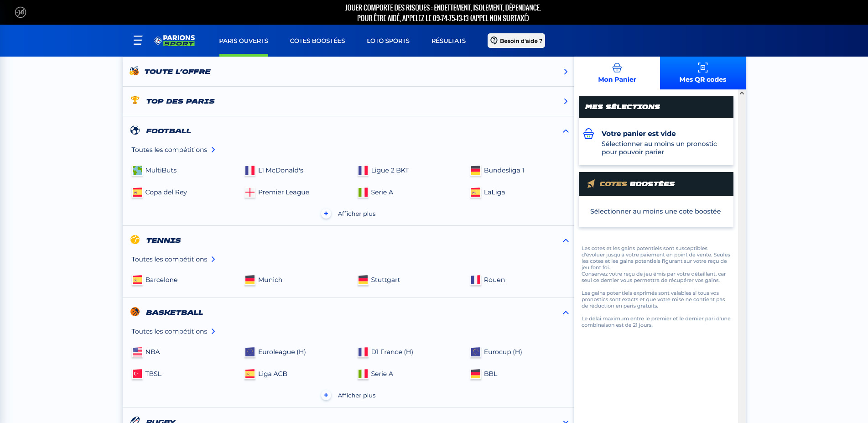Open Toutes les compétitions under Tennis
Image resolution: width=868 pixels, height=423 pixels.
click(173, 259)
